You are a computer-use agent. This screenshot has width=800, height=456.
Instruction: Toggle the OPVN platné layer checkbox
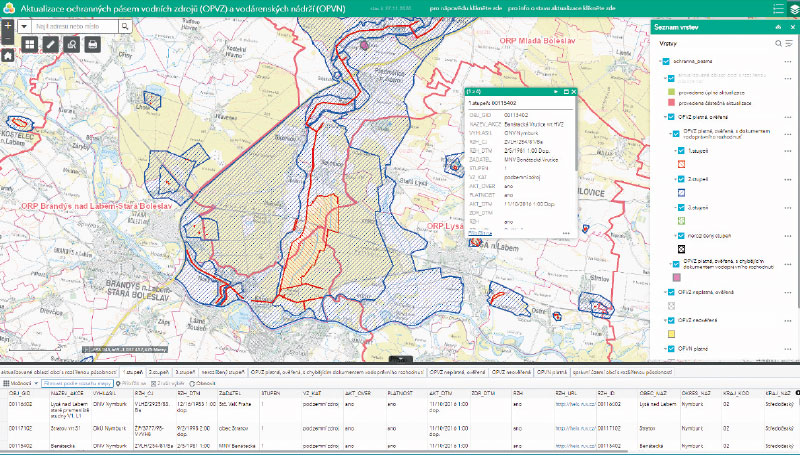tap(672, 349)
